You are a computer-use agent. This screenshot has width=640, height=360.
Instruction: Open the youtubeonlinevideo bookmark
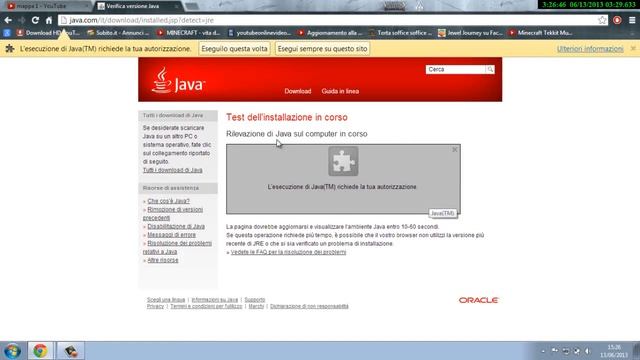260,33
